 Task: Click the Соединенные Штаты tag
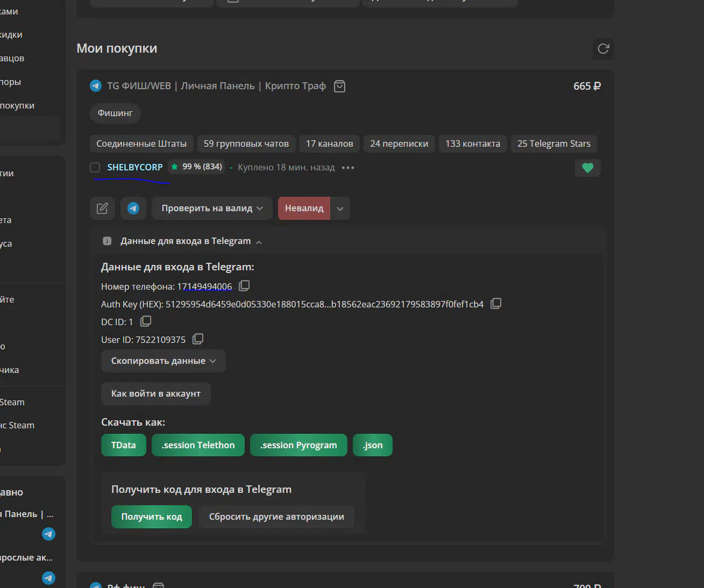click(x=141, y=144)
